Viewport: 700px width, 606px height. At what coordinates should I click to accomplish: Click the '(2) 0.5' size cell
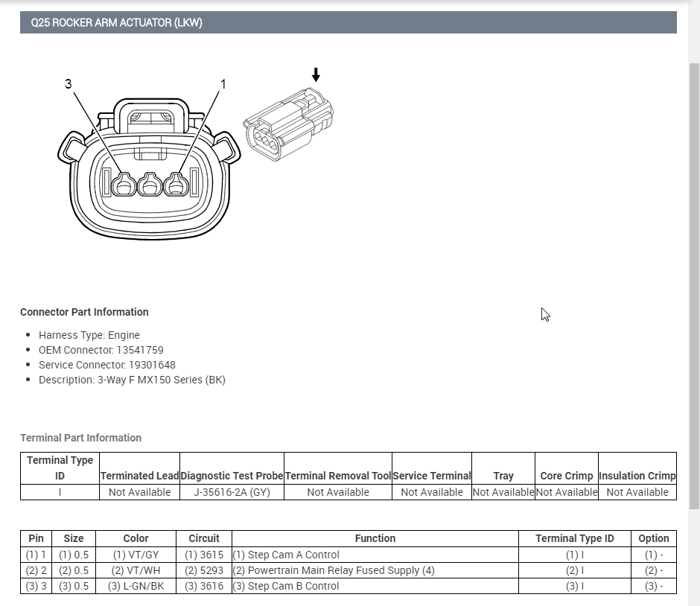[x=74, y=570]
